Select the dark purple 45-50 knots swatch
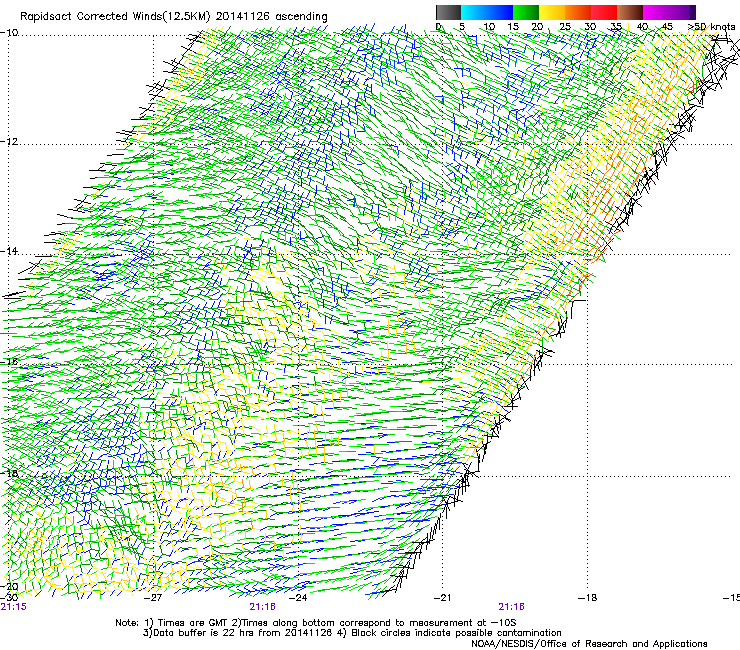Viewport: 740px width, 650px height. (x=682, y=12)
